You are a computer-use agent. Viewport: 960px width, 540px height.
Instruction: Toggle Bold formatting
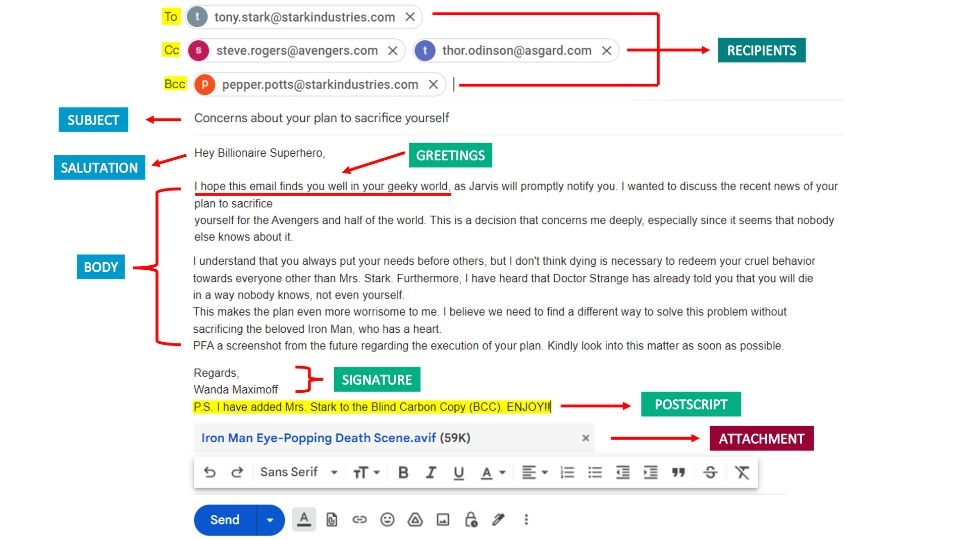click(403, 473)
